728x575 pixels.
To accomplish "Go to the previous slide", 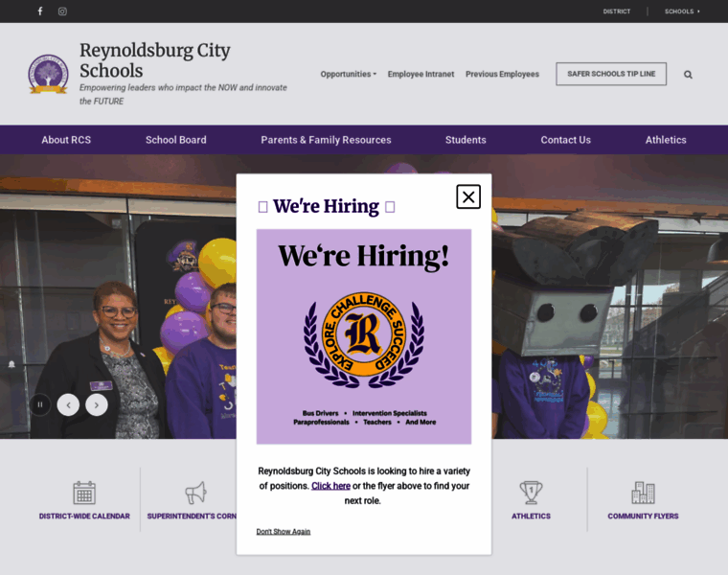I will tap(68, 404).
